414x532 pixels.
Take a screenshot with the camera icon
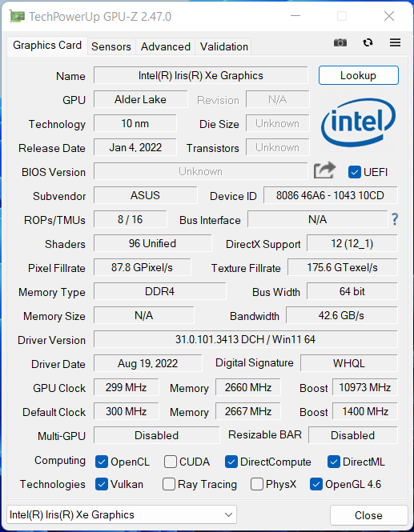click(x=340, y=42)
